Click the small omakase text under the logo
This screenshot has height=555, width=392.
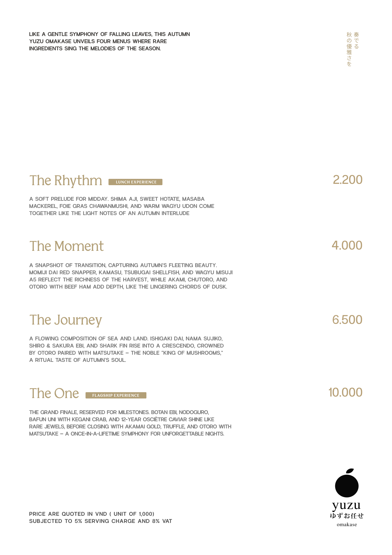click(x=347, y=525)
